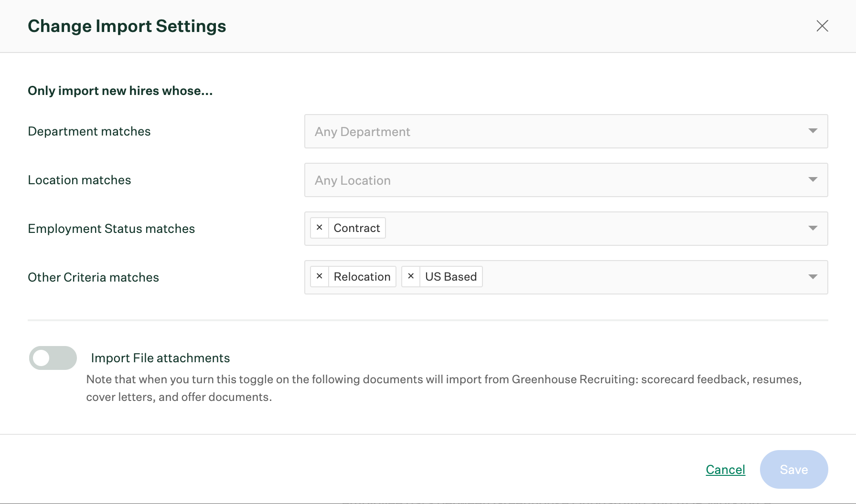Click the Only import new hires heading

[120, 91]
